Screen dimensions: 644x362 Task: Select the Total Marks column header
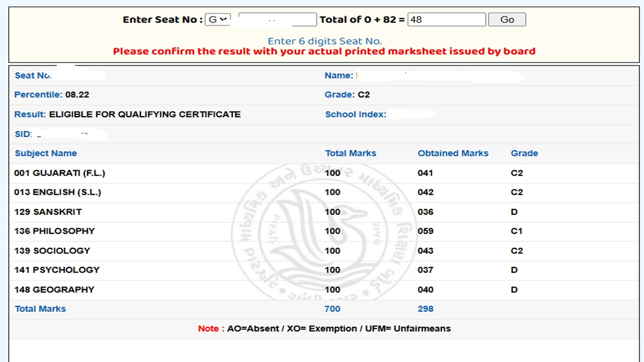[351, 153]
